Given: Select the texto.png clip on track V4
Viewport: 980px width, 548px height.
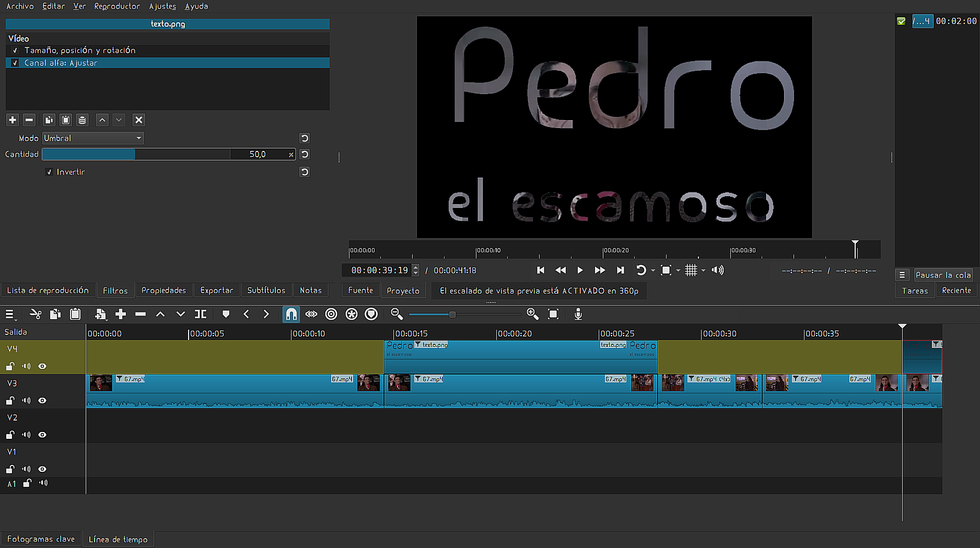Looking at the screenshot, I should (520, 358).
